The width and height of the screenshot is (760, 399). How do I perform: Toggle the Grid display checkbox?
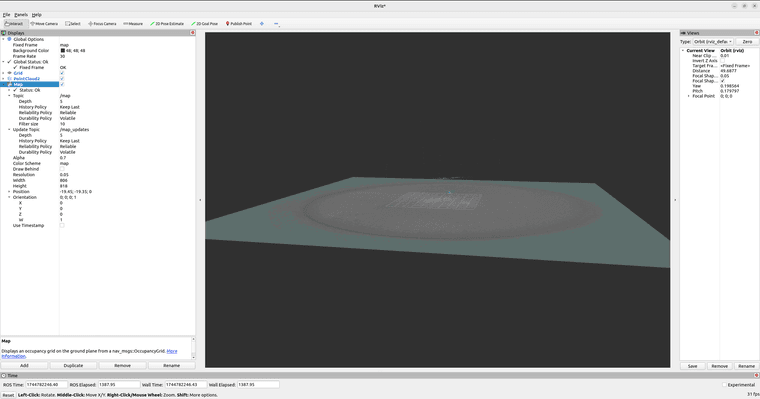(62, 73)
